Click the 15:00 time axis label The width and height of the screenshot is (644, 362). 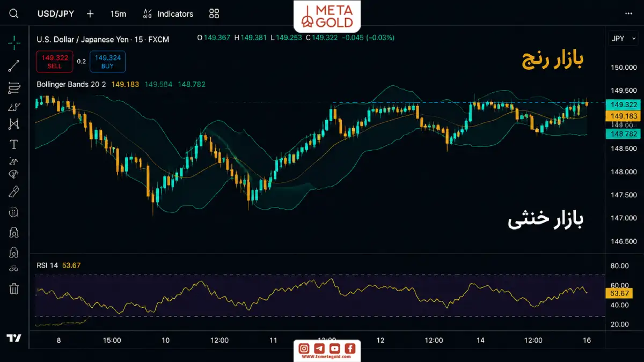(x=112, y=340)
